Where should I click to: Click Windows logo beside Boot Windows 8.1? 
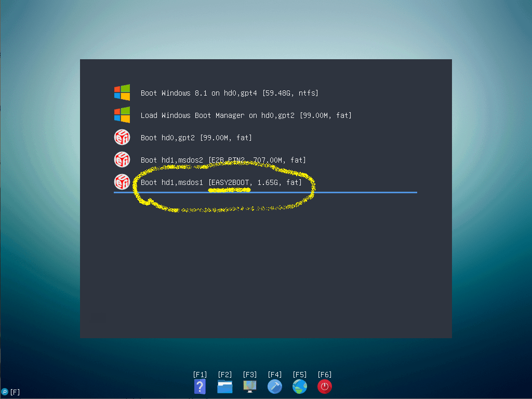tap(122, 92)
